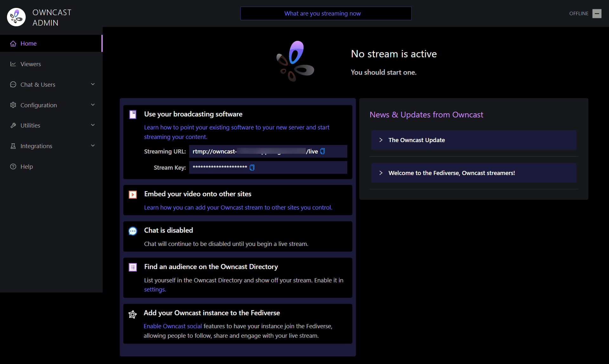
Task: Click the Help circle icon
Action: [x=13, y=166]
